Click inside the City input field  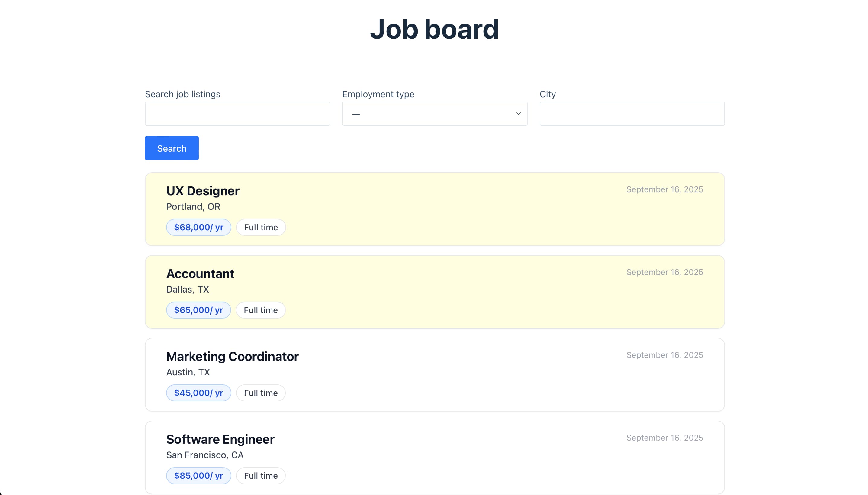(631, 114)
